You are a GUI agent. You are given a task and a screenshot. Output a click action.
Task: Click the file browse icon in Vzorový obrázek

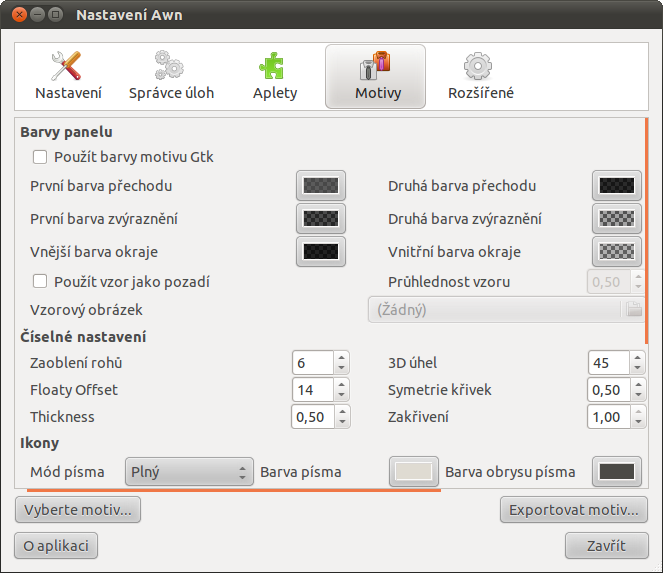coord(633,309)
